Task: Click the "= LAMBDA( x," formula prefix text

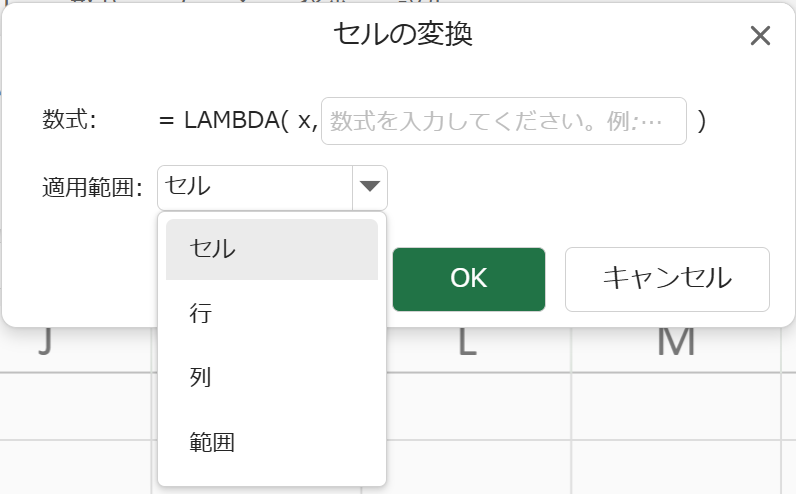Action: (x=237, y=121)
